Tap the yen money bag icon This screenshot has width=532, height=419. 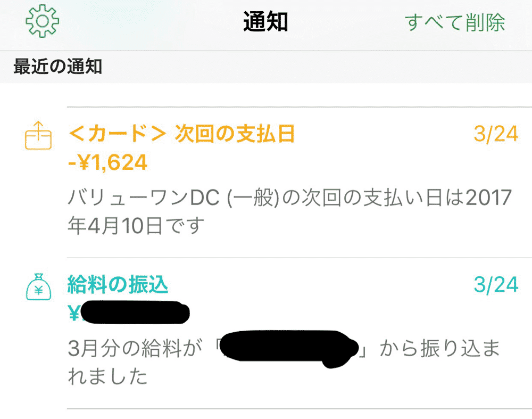39,287
